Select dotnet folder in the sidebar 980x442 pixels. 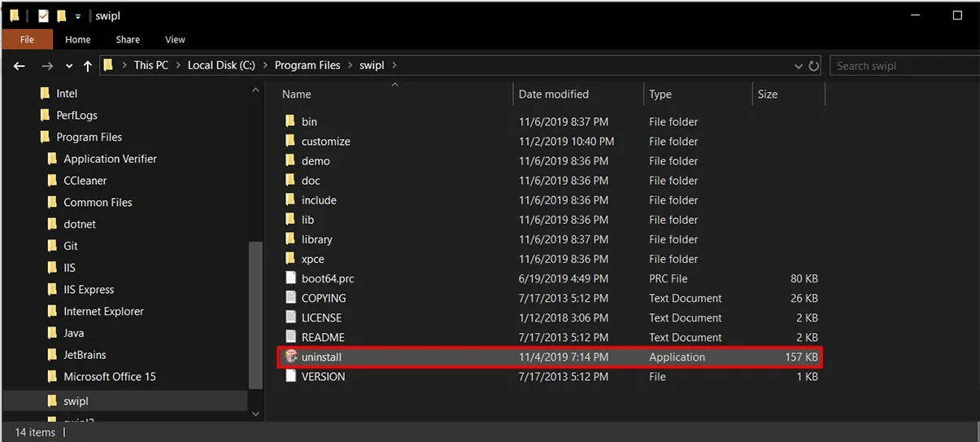click(80, 224)
